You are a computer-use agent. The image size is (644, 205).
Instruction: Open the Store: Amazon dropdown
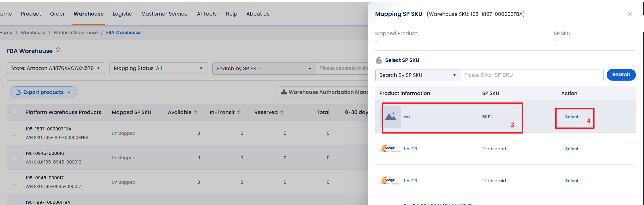(56, 68)
